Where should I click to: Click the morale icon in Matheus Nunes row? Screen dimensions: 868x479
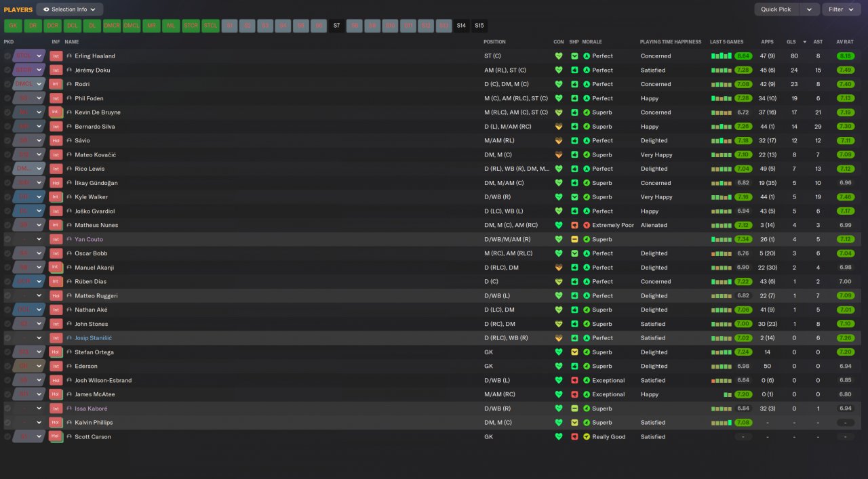point(587,226)
